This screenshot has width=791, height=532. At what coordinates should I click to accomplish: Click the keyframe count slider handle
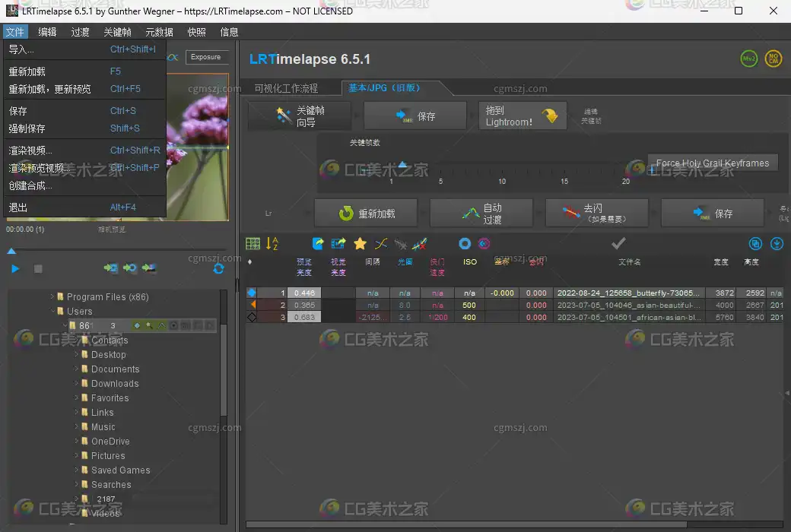[403, 165]
